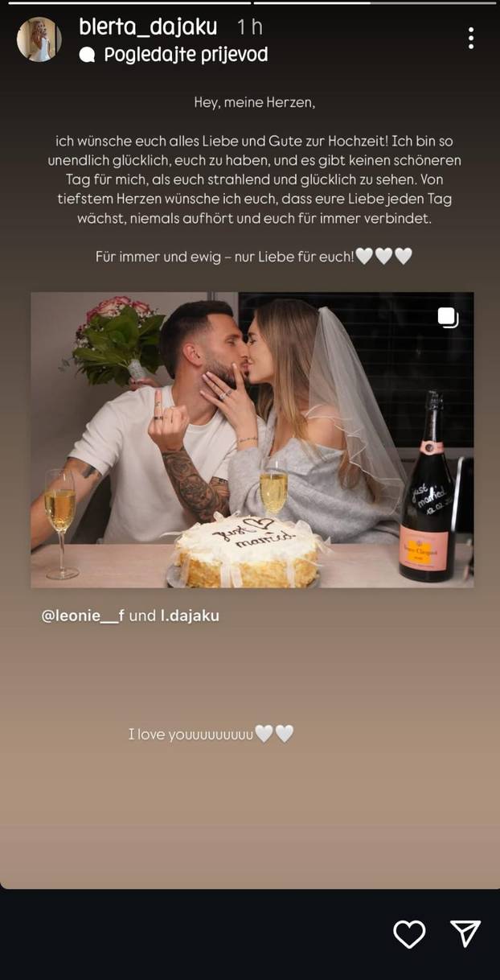Open the blerta_dajaku username link
This screenshot has width=500, height=980.
(148, 27)
